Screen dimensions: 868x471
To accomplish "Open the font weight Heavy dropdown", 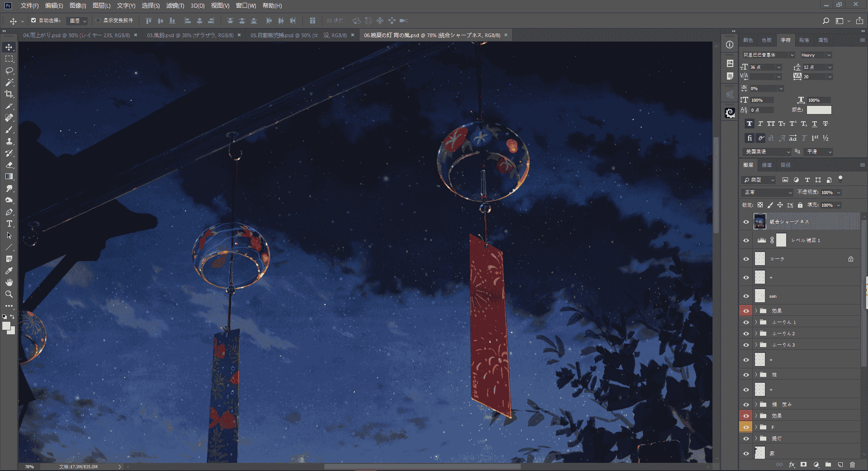I will tap(816, 55).
